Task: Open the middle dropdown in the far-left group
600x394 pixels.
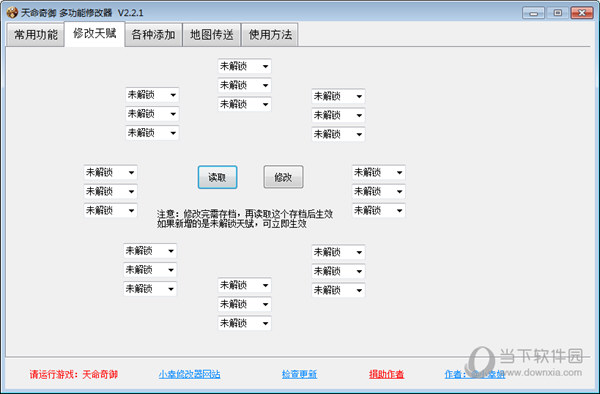Action: [x=111, y=191]
